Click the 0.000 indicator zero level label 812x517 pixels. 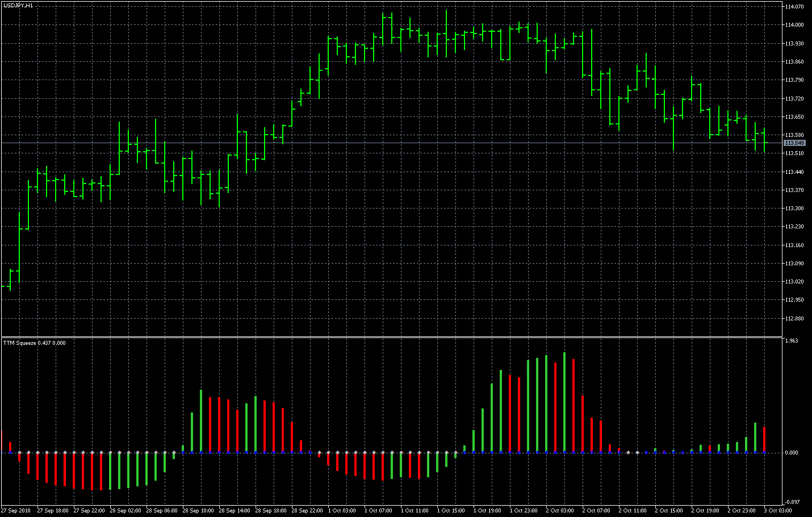(x=791, y=453)
